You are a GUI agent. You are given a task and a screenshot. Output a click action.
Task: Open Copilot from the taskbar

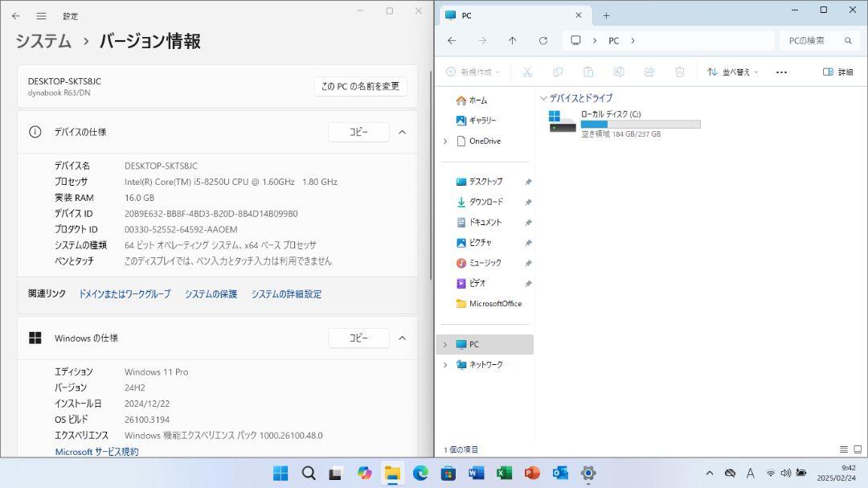coord(364,473)
